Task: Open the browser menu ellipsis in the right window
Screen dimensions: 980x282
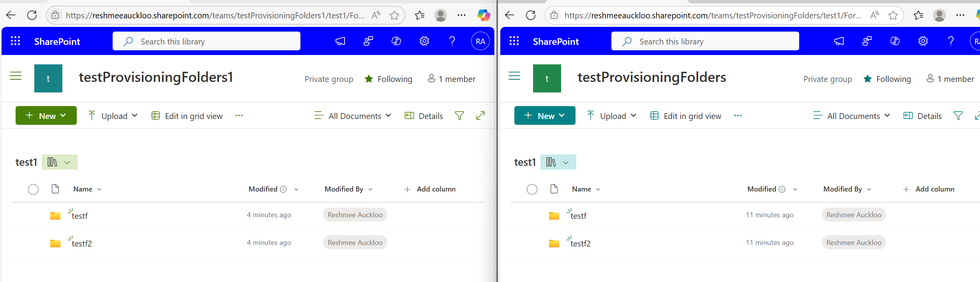Action: tap(960, 15)
